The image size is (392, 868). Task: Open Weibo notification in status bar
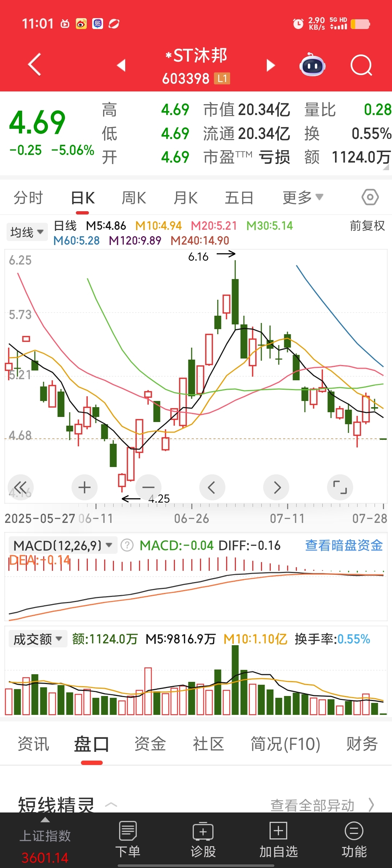(81, 24)
